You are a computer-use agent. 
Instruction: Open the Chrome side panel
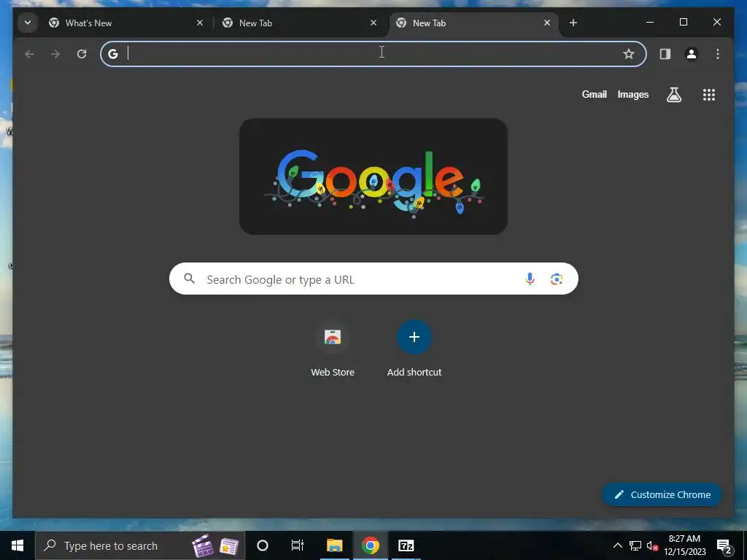[665, 54]
